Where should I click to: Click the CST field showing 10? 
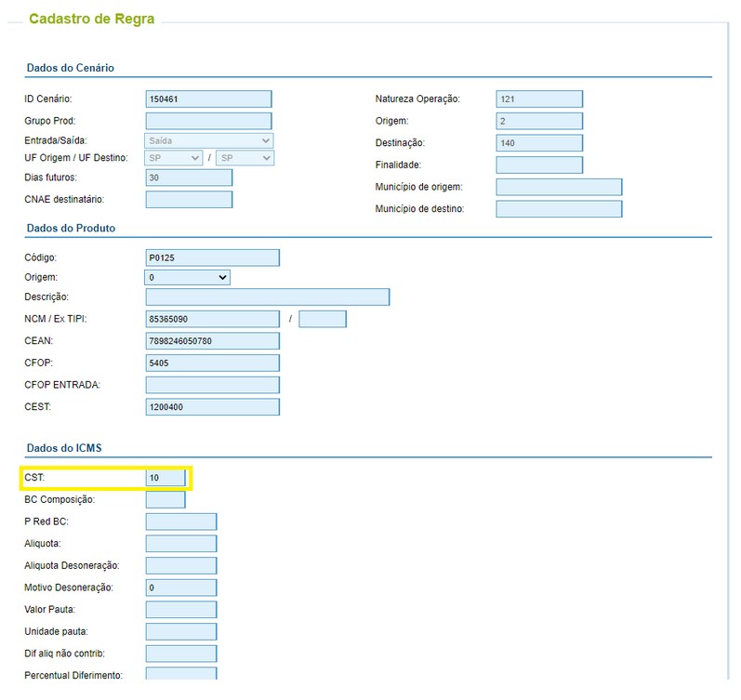coord(165,478)
